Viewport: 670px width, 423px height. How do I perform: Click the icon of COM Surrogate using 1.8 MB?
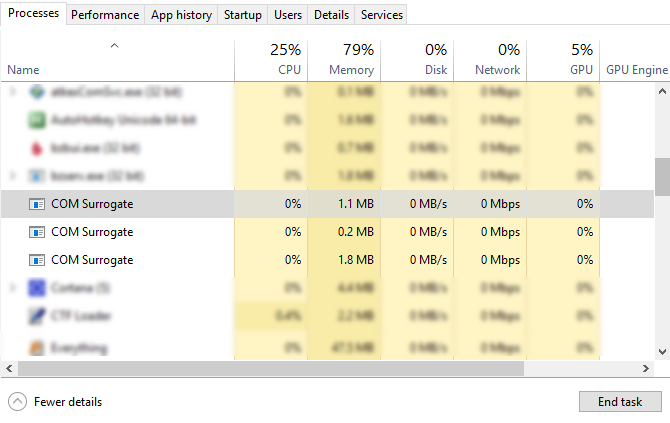[x=37, y=260]
